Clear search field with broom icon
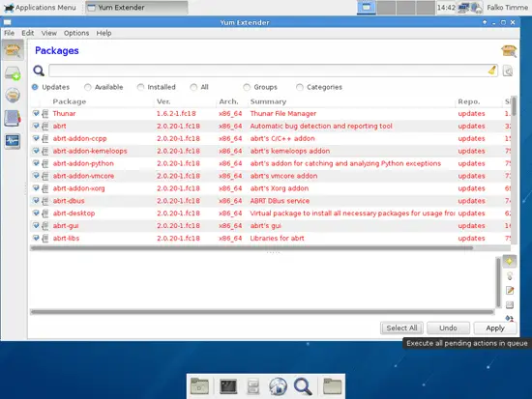This screenshot has width=532, height=399. [492, 71]
